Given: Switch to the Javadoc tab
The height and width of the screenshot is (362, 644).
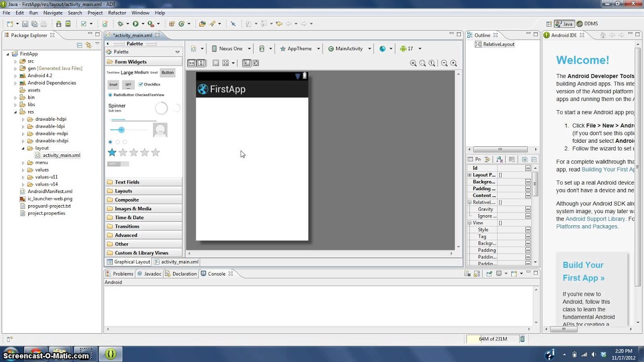Looking at the screenshot, I should 149,274.
